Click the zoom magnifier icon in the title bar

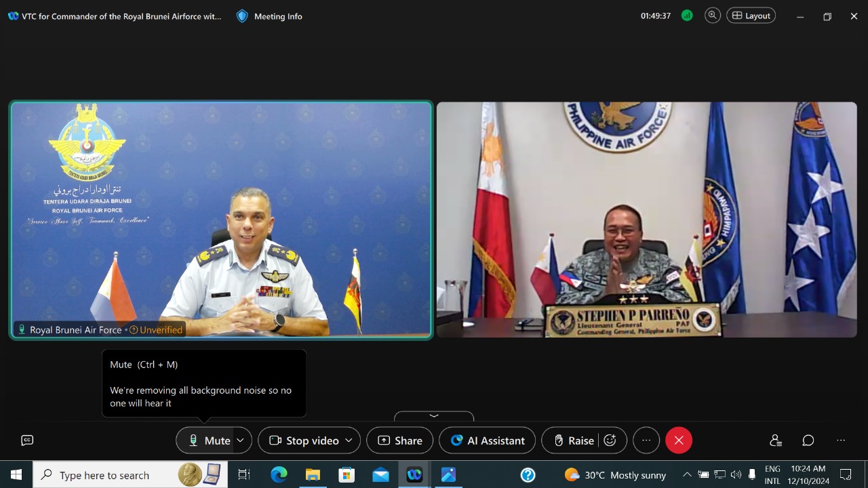712,16
